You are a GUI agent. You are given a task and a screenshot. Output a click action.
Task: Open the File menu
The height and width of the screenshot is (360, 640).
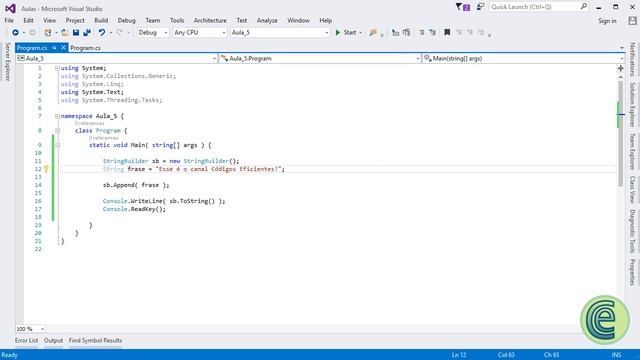(9, 20)
